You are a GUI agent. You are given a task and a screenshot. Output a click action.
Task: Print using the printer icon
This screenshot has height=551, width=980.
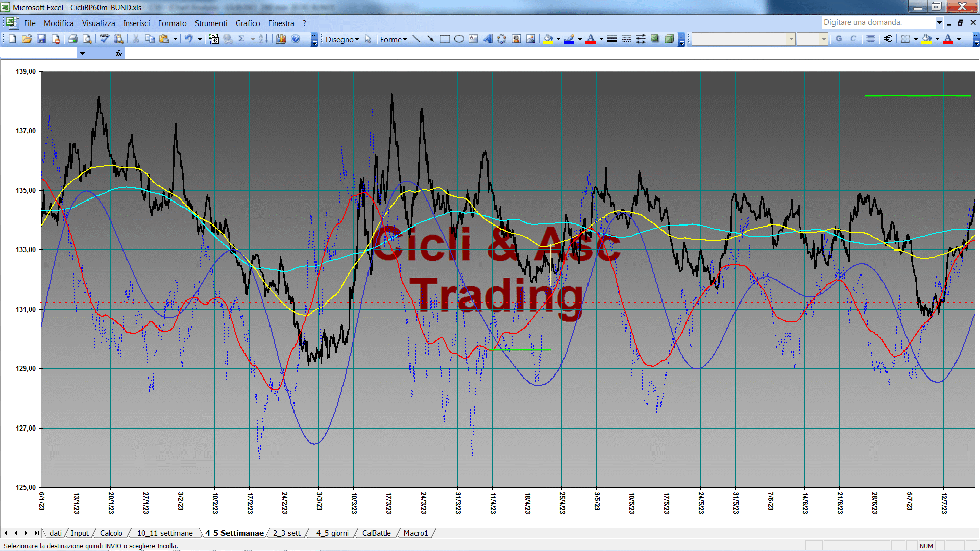72,39
